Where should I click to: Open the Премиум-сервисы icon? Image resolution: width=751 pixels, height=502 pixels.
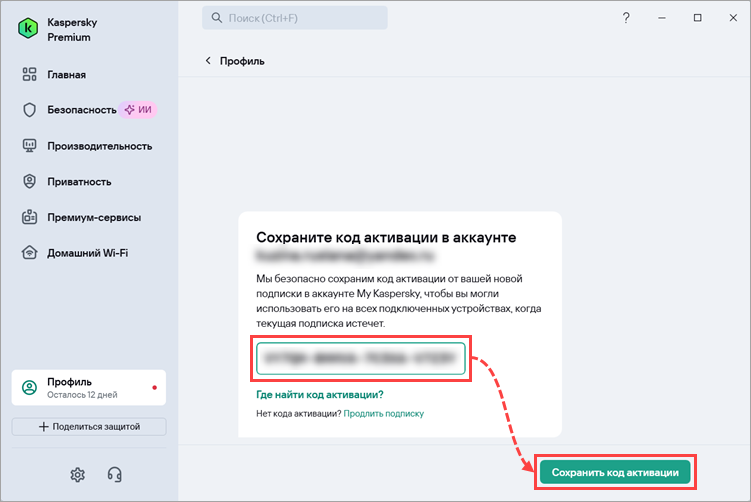29,217
